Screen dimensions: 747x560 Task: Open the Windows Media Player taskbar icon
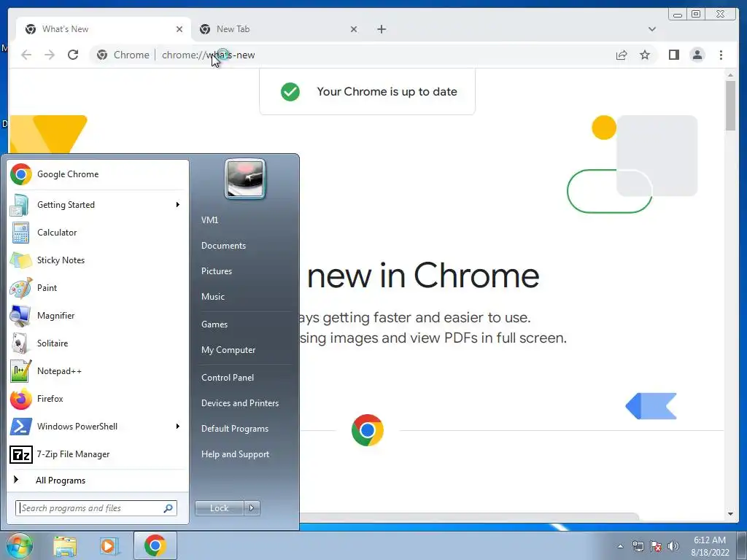tap(109, 545)
